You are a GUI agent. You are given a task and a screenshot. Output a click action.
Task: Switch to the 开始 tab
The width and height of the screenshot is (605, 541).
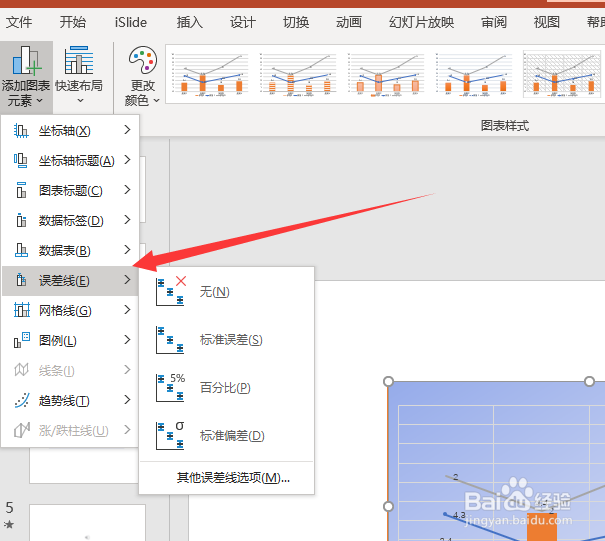click(x=73, y=22)
